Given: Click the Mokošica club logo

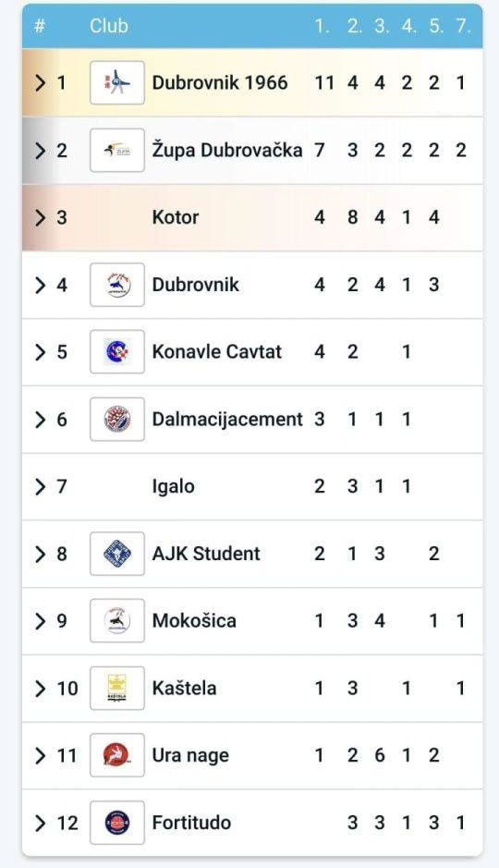Looking at the screenshot, I should 117,620.
